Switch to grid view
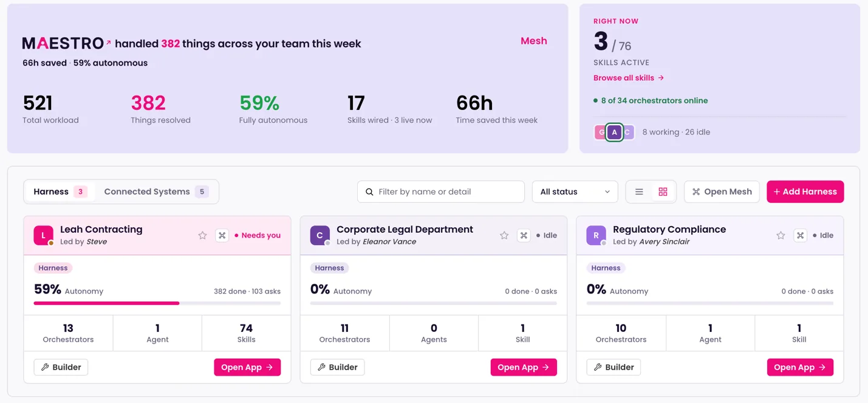Viewport: 868px width, 403px height. pos(663,192)
